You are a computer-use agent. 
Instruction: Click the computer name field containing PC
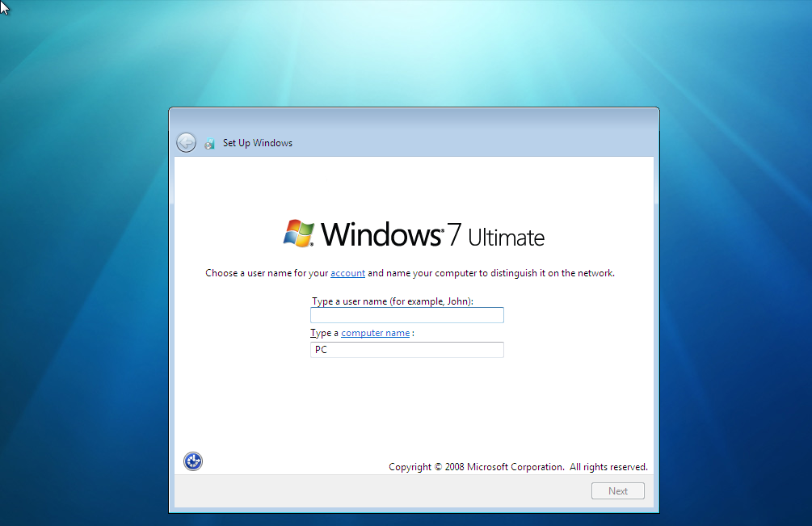[407, 350]
